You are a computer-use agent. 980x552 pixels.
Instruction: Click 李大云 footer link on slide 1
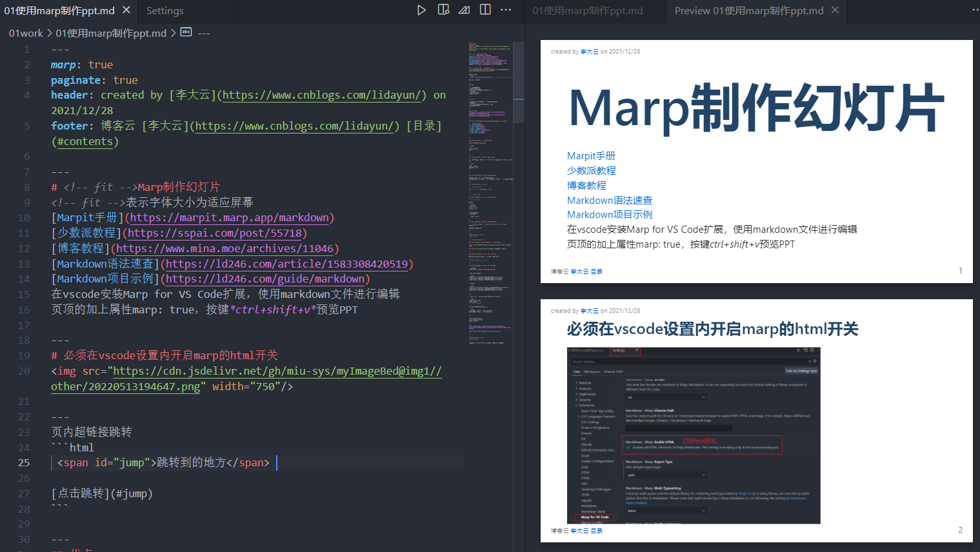[579, 271]
